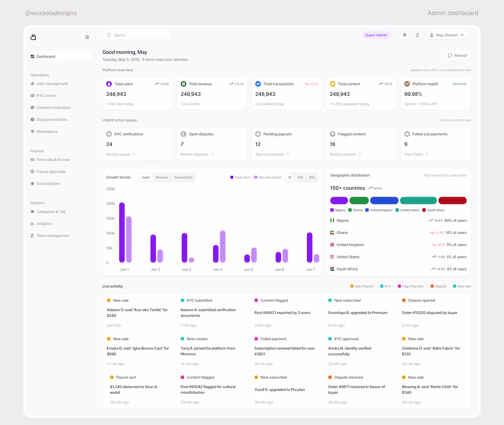Screen dimensions: 504x425
Task: Toggle Total users chart legend
Action: point(240,177)
